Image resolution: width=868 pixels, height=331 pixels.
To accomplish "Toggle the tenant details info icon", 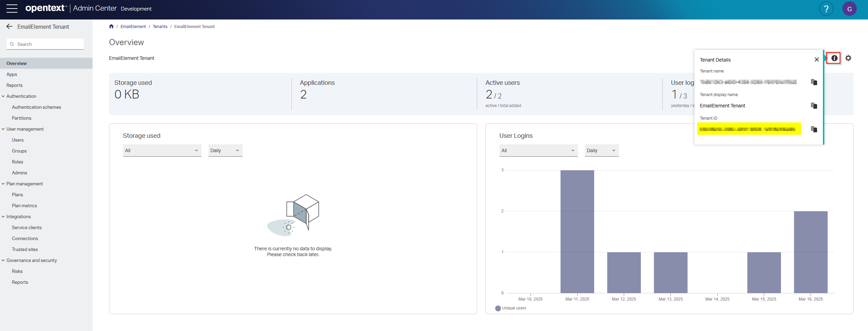I will point(834,58).
